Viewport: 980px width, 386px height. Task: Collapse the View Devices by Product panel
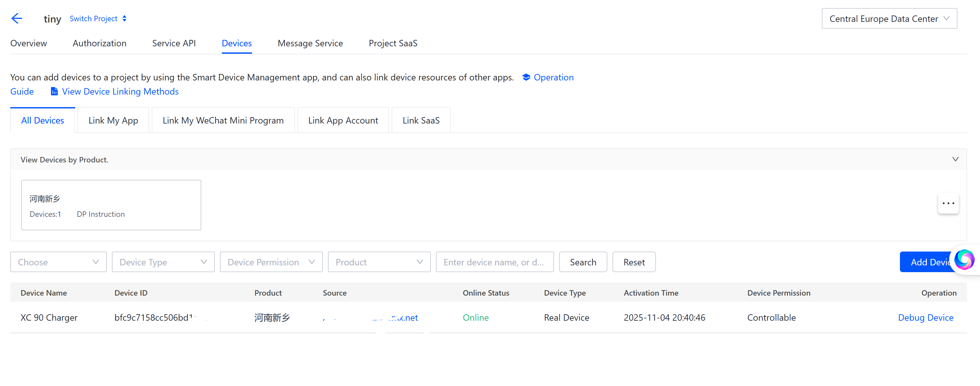click(x=955, y=159)
